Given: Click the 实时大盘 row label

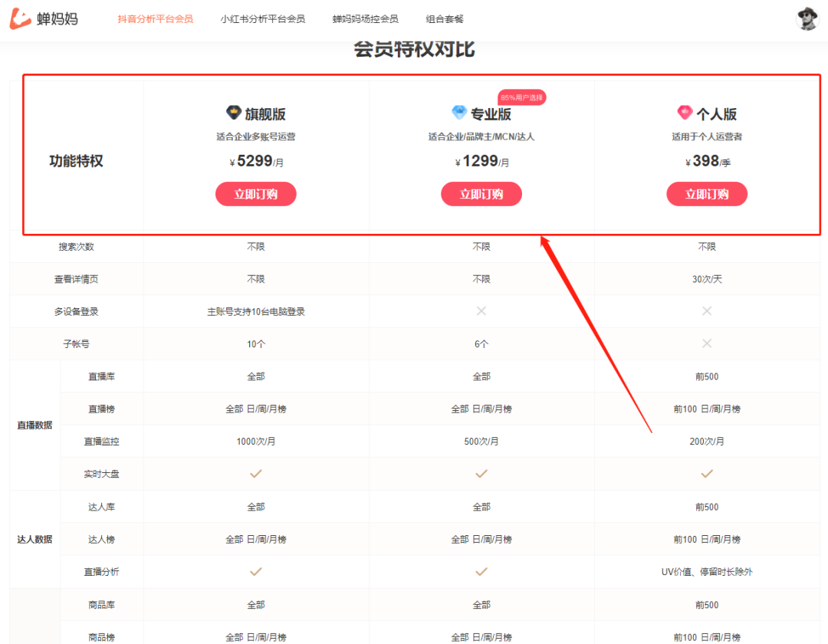Looking at the screenshot, I should tap(101, 474).
